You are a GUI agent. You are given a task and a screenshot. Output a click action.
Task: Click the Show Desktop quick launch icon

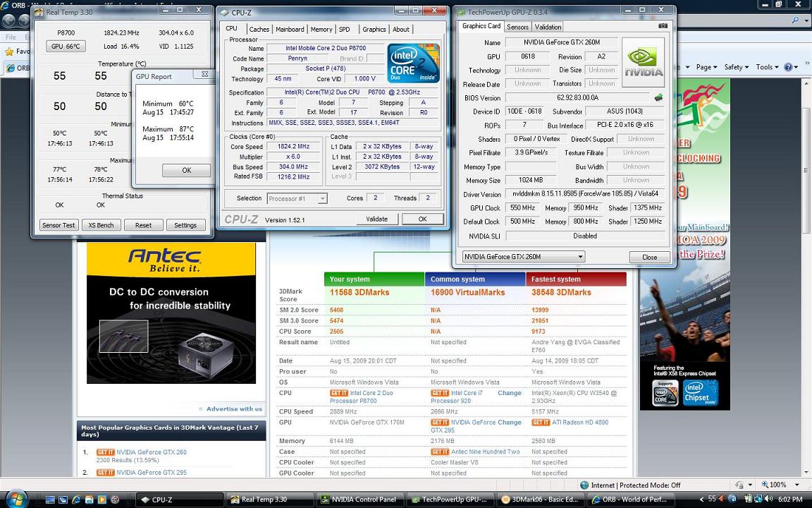(x=50, y=500)
